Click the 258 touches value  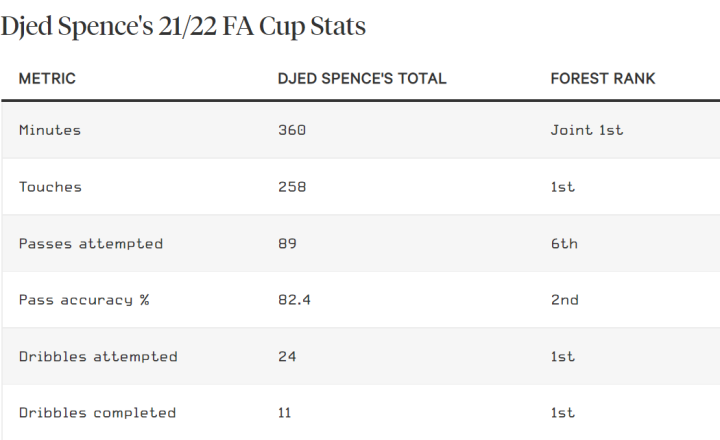pyautogui.click(x=292, y=187)
